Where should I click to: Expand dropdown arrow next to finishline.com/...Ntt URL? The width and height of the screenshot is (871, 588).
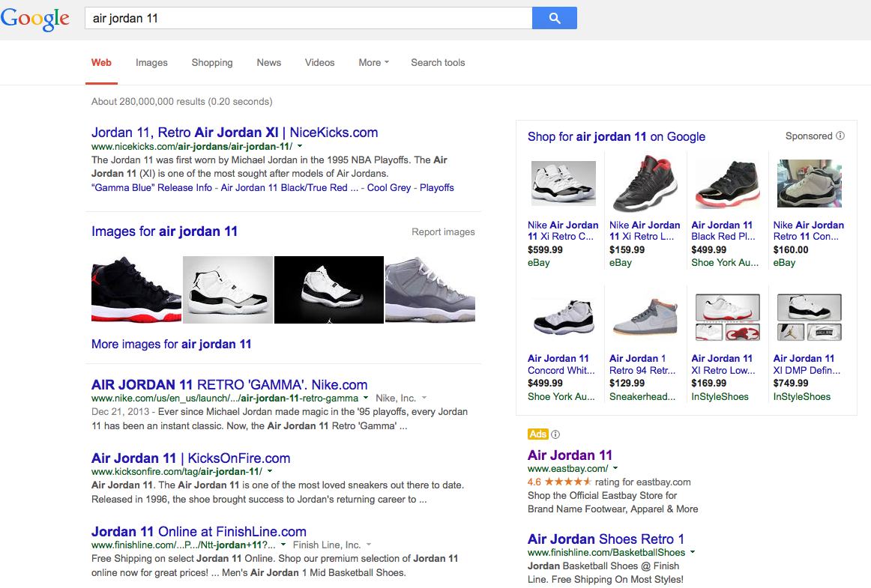[x=283, y=545]
